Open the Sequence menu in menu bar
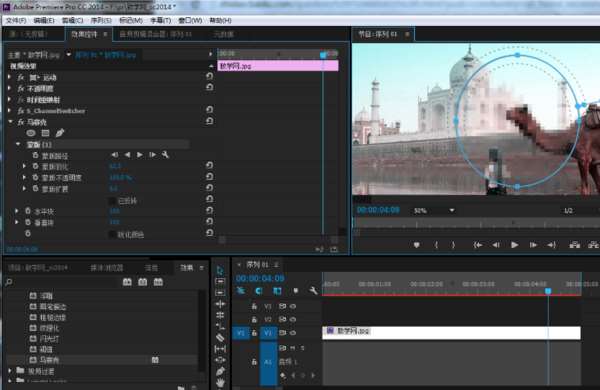This screenshot has height=390, width=600. 101,20
